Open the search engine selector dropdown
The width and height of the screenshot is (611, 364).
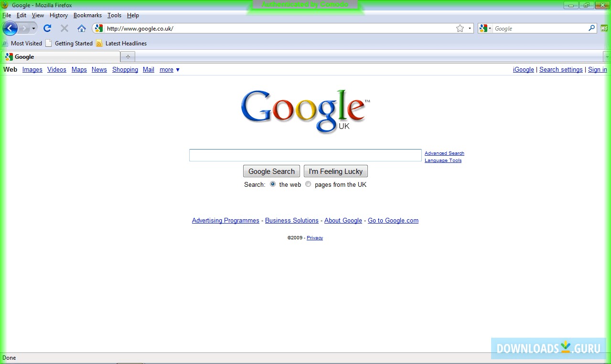click(x=485, y=28)
